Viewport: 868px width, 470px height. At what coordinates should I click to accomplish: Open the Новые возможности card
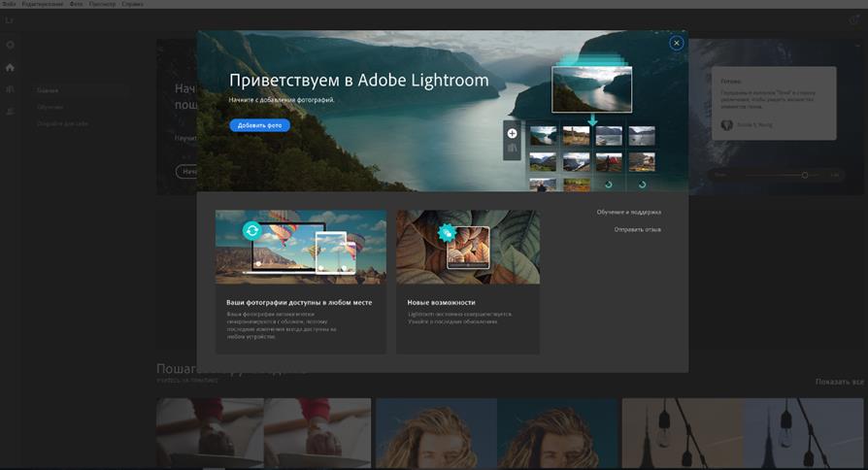pos(468,282)
